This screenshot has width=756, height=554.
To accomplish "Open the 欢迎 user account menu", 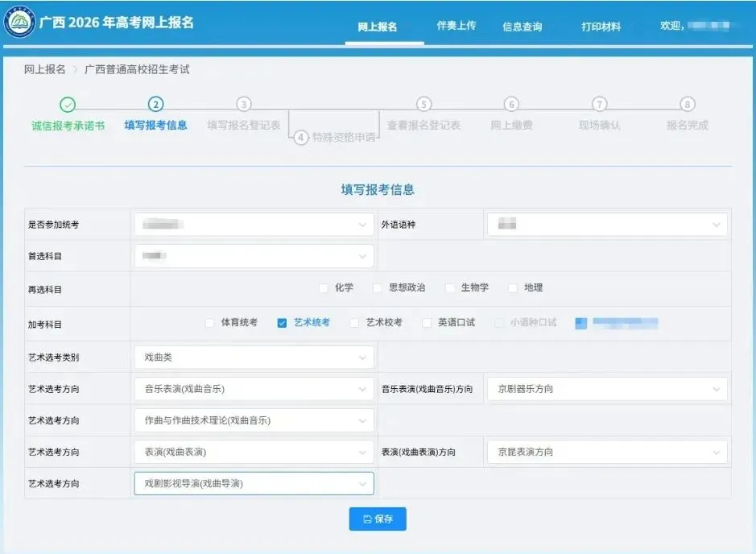I will 694,26.
